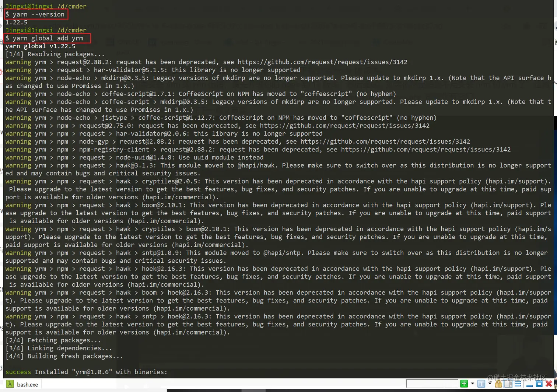
Task: Click the search input field in status bar
Action: (x=432, y=384)
